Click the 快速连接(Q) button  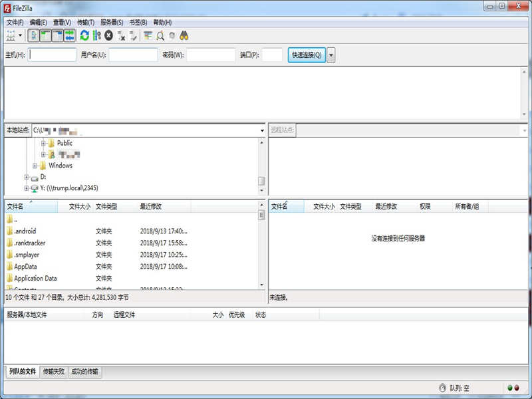[x=306, y=55]
